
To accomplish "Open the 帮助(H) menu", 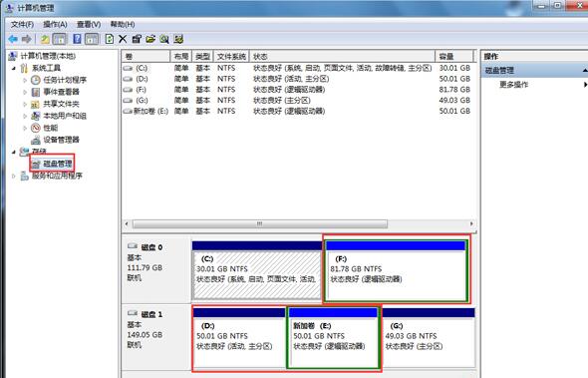I will 123,24.
